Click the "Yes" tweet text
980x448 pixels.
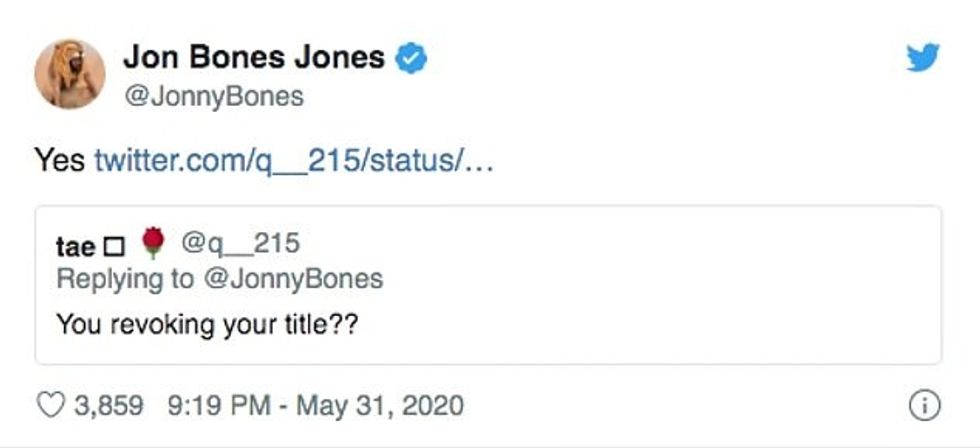[60, 160]
